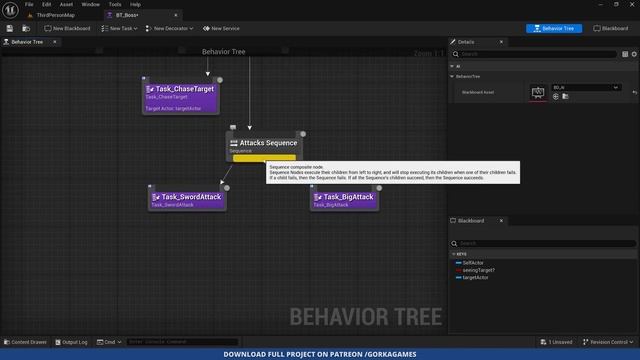
Task: Open the Output Log
Action: 71,342
